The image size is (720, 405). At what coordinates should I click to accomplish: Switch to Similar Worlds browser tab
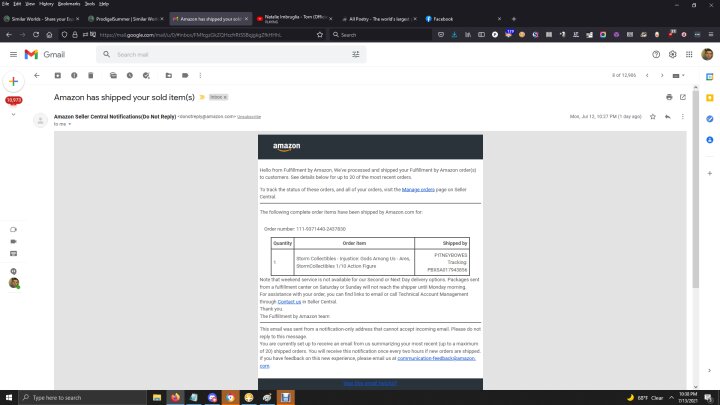[41, 19]
